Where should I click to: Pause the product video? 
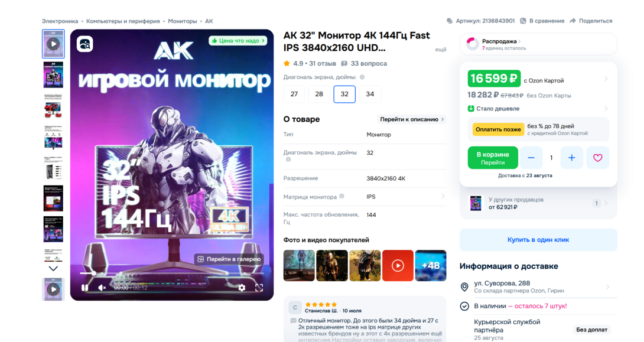click(84, 288)
